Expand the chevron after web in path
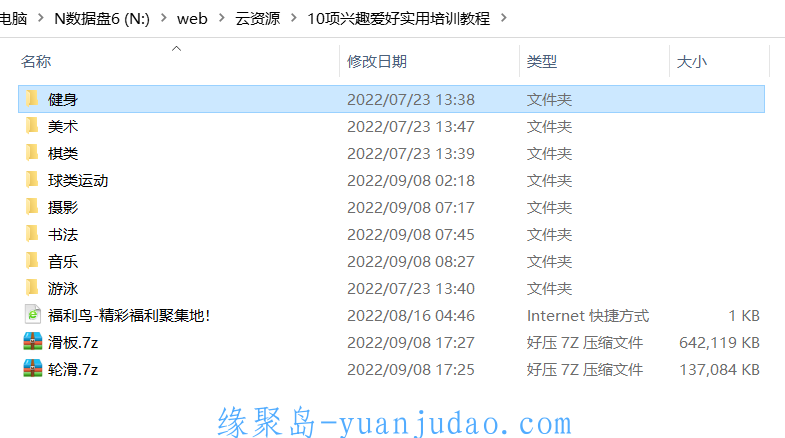785x438 pixels. click(221, 18)
